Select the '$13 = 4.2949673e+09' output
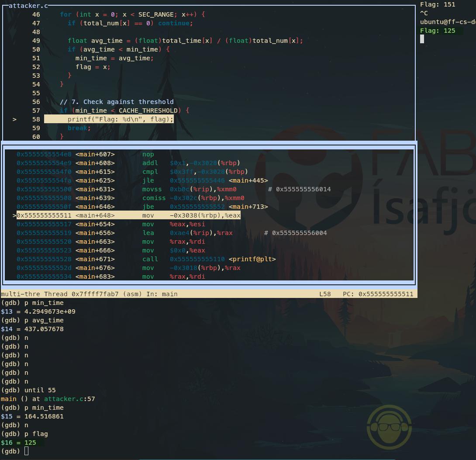The width and height of the screenshot is (476, 460). [x=38, y=311]
